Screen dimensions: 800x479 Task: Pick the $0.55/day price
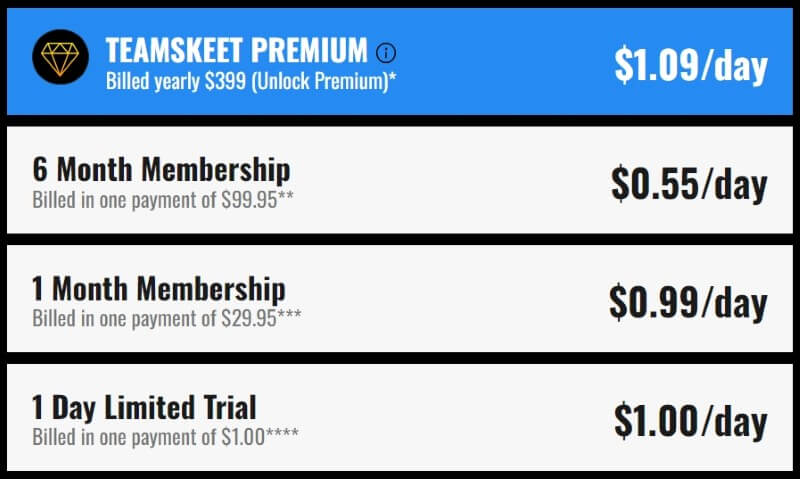689,184
